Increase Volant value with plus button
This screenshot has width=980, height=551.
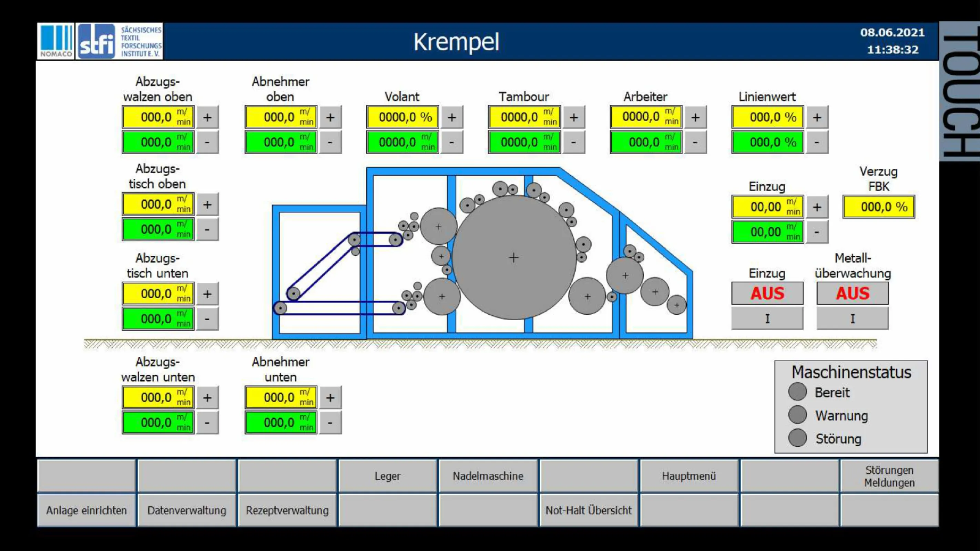pos(451,117)
